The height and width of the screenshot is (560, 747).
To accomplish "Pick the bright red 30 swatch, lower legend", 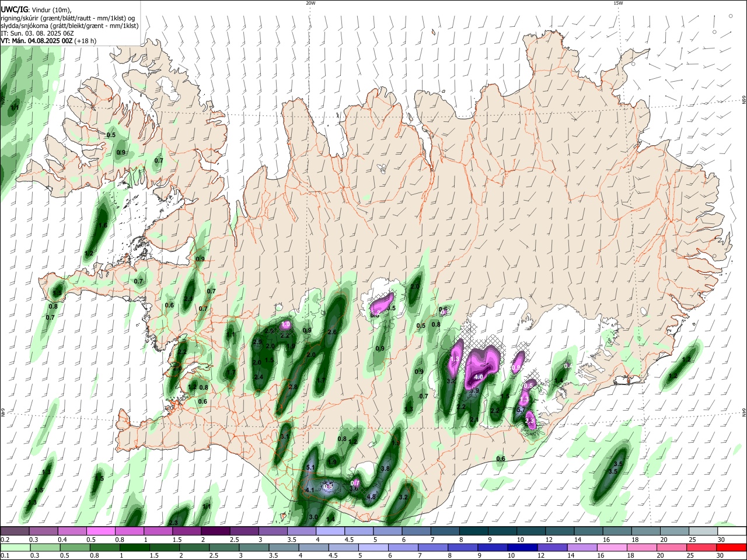I will point(732,547).
